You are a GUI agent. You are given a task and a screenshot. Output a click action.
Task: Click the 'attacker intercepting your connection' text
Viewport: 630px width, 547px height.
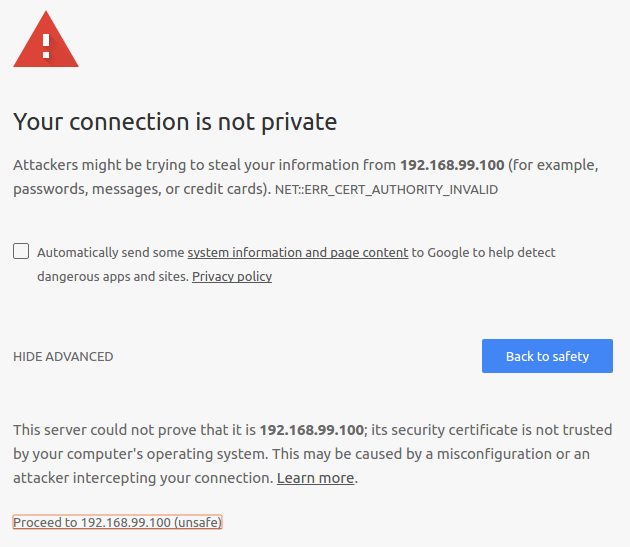tap(143, 478)
